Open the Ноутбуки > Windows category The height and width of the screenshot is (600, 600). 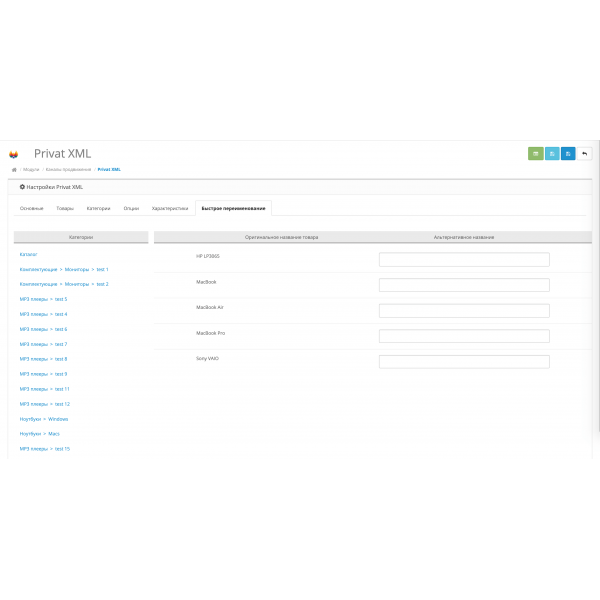[44, 419]
